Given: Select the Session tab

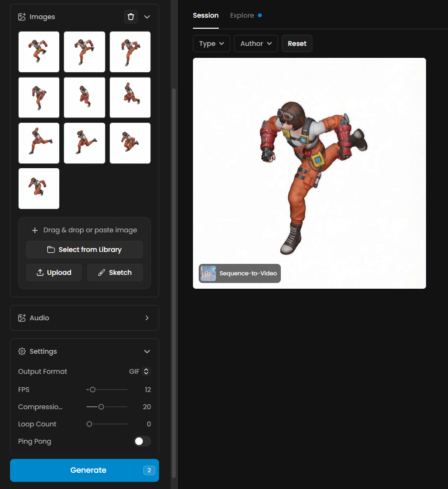Looking at the screenshot, I should [206, 15].
